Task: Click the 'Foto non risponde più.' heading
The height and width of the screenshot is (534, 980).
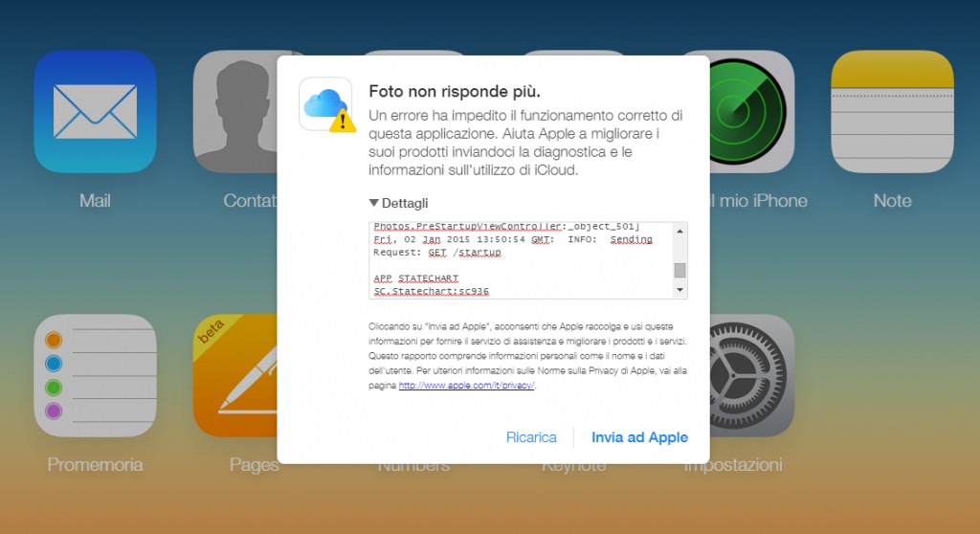Action: pos(455,91)
